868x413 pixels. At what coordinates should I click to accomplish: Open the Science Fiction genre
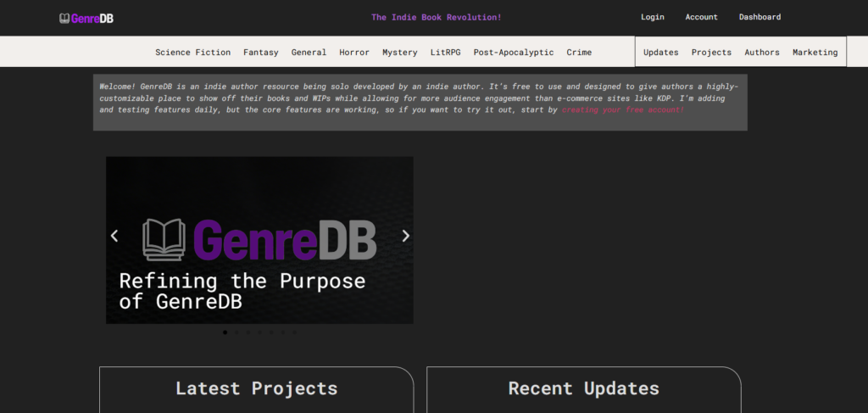point(192,53)
